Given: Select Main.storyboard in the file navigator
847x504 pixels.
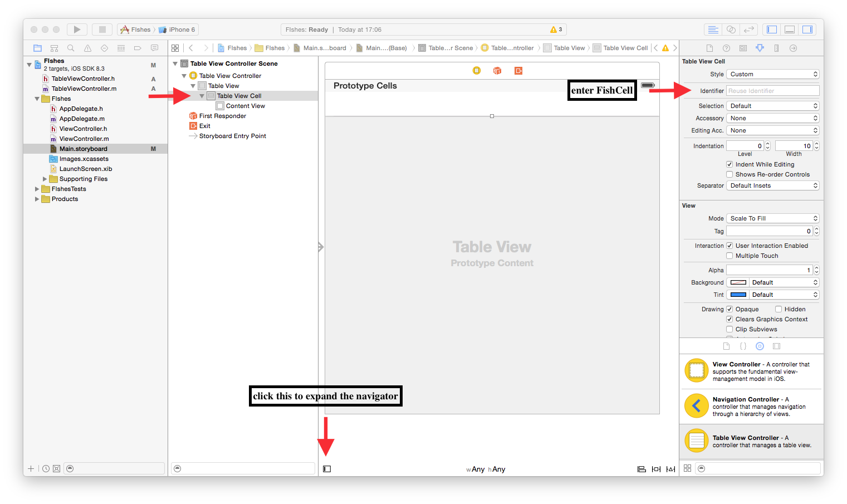Looking at the screenshot, I should tap(83, 149).
